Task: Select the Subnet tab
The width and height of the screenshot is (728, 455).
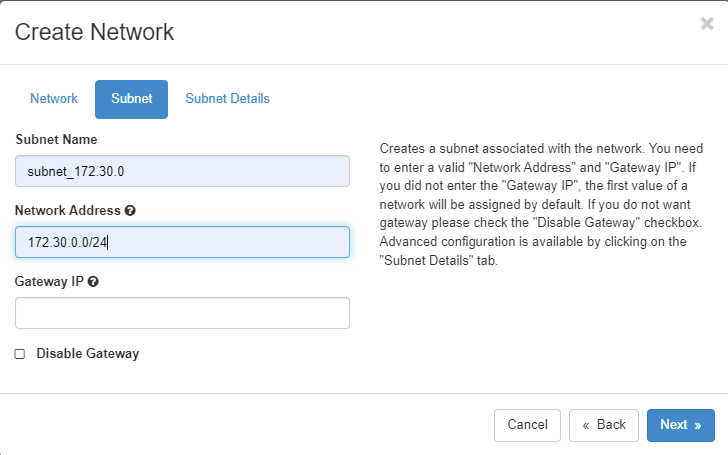Action: 131,99
